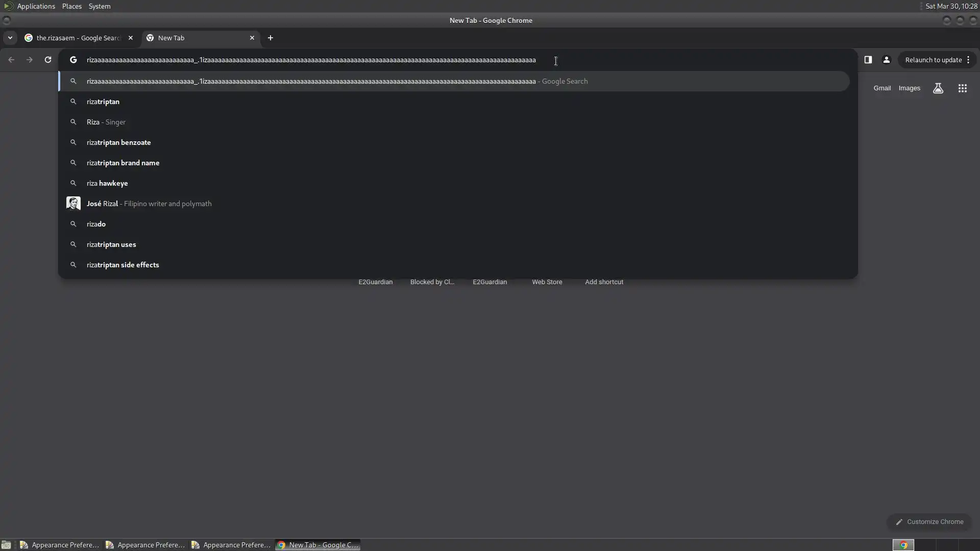Image resolution: width=980 pixels, height=551 pixels.
Task: Open the Applications menu
Action: [x=36, y=6]
